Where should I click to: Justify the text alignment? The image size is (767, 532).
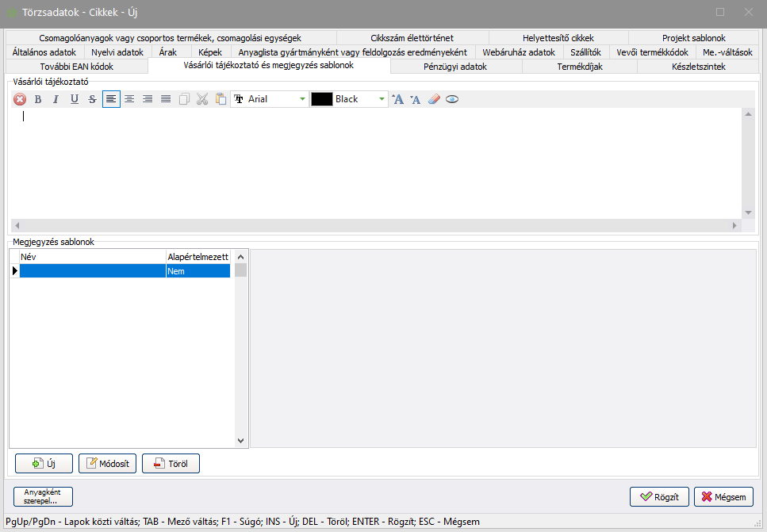pyautogui.click(x=166, y=99)
